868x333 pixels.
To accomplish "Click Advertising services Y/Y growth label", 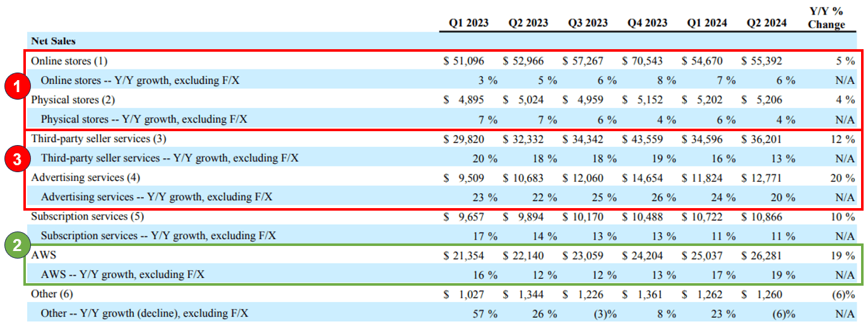I will [157, 197].
